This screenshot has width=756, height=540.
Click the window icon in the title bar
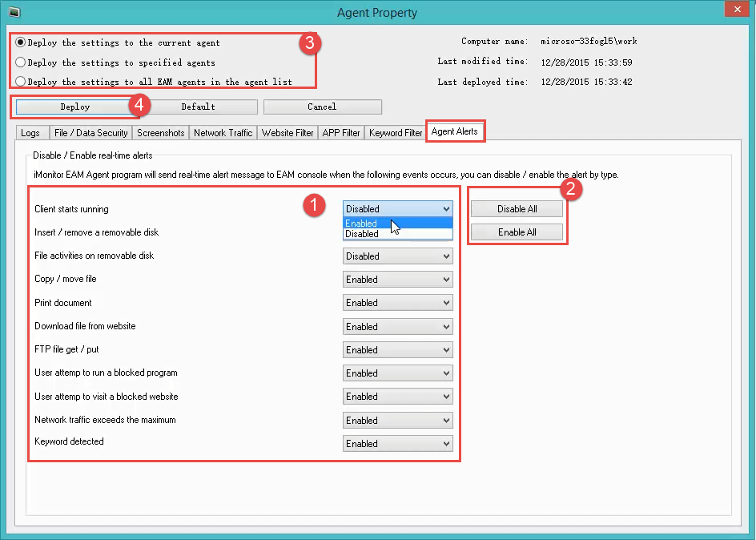(x=13, y=12)
